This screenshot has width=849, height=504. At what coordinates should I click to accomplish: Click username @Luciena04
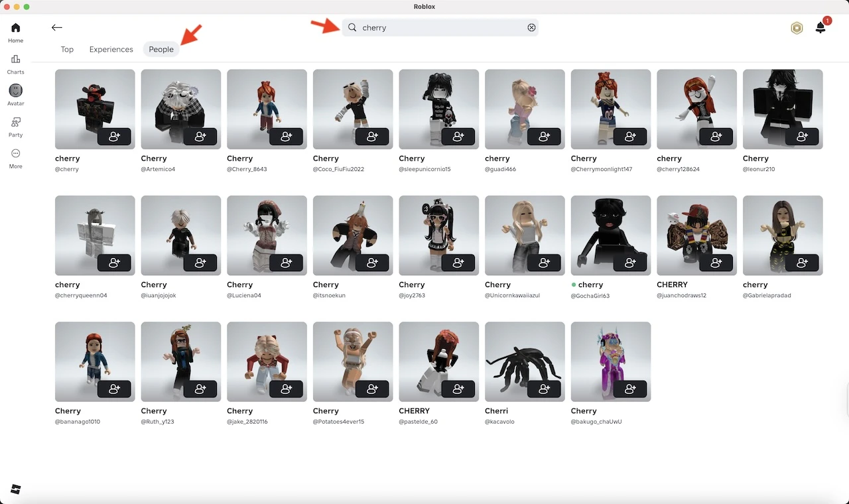244,295
